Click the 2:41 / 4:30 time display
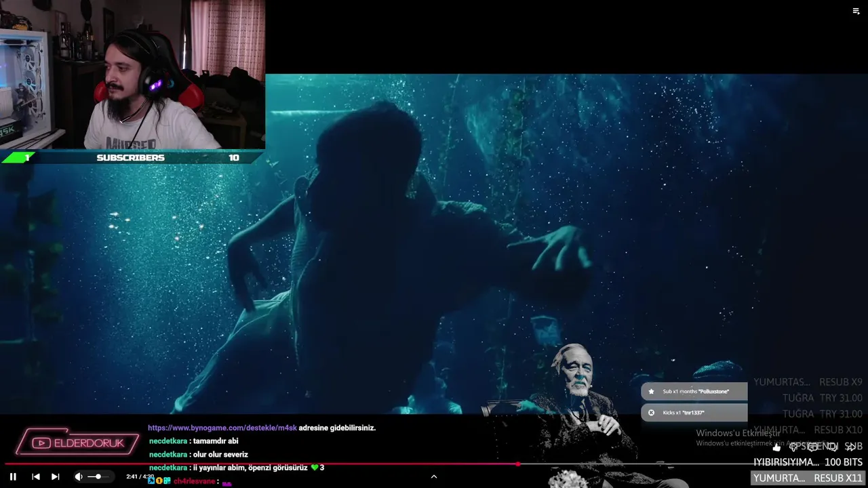The width and height of the screenshot is (868, 488). 140,476
